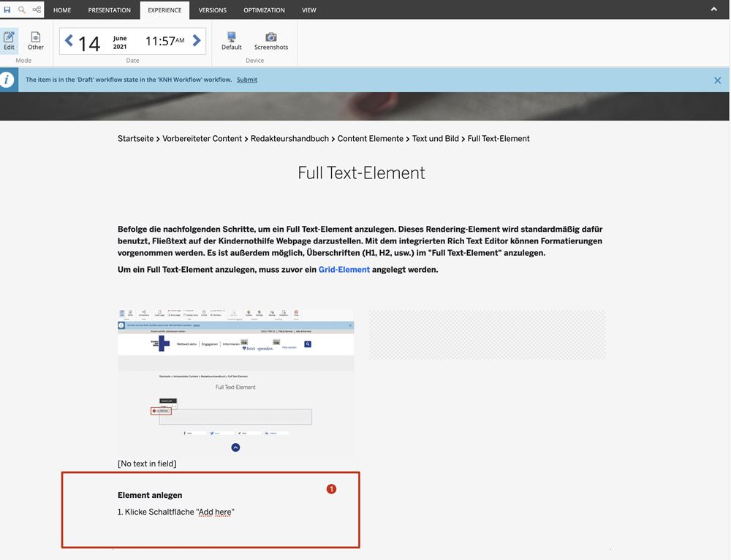Select the OPTIMIZATION tab
Screen dimensions: 731x560
[264, 10]
